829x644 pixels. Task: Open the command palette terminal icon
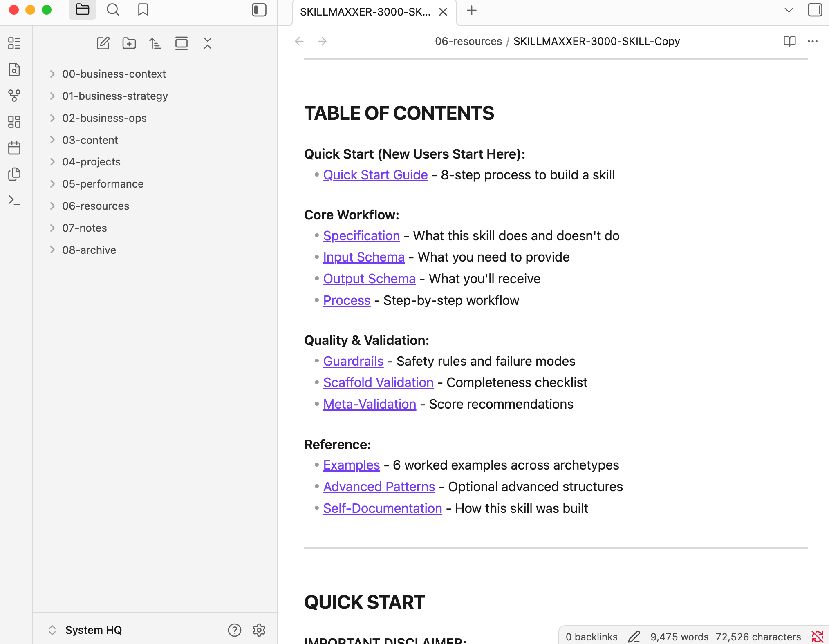[14, 200]
